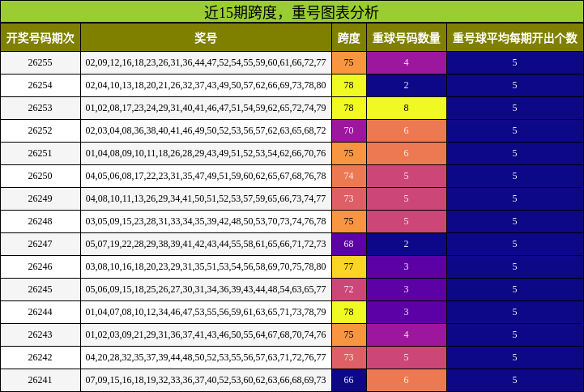Select period number 26242

click(x=40, y=358)
